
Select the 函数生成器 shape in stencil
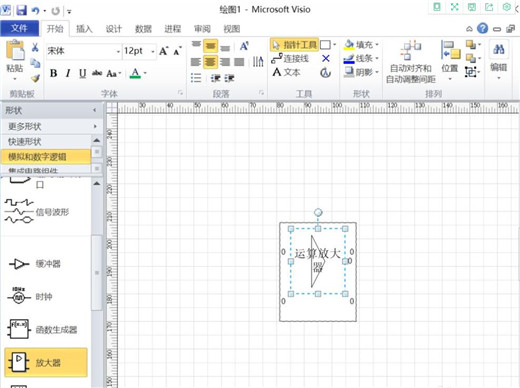pos(42,329)
